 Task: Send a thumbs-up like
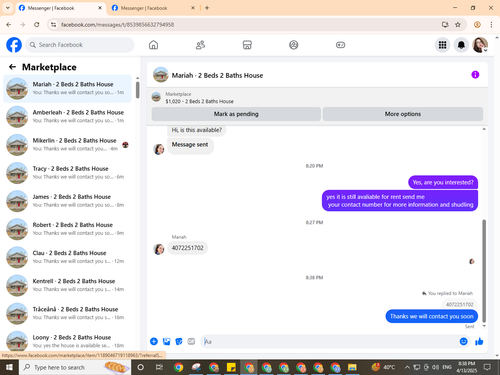click(479, 341)
